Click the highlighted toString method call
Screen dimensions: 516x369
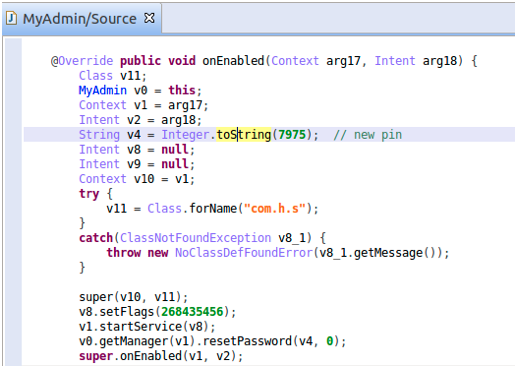(x=244, y=135)
